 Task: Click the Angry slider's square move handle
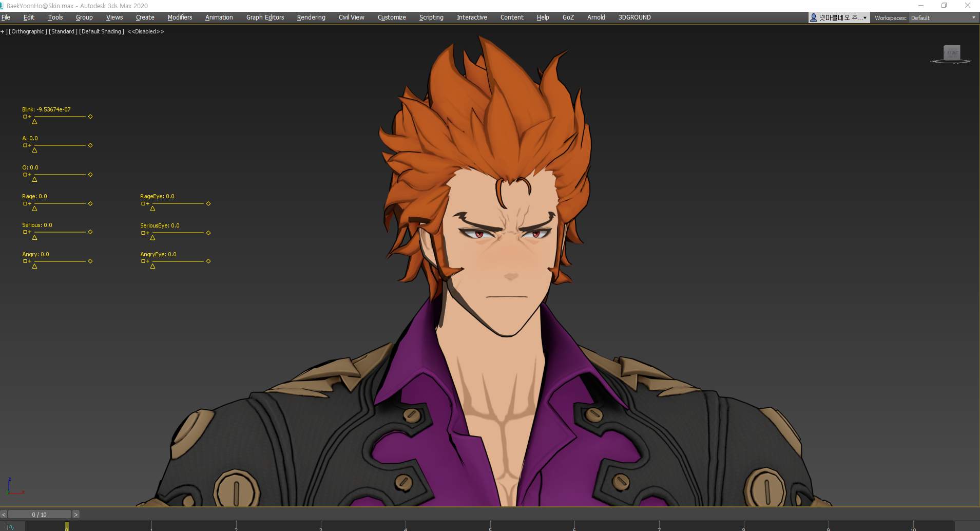(x=25, y=261)
